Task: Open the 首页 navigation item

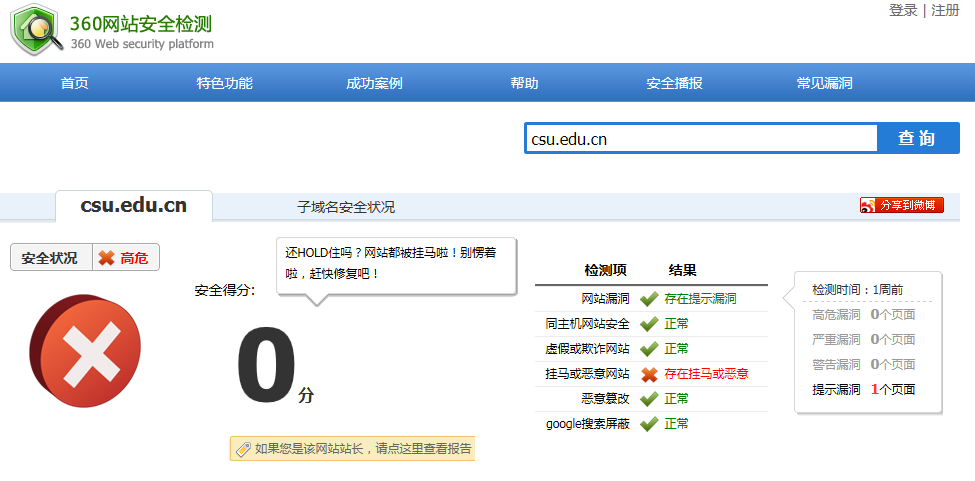Action: coord(74,83)
